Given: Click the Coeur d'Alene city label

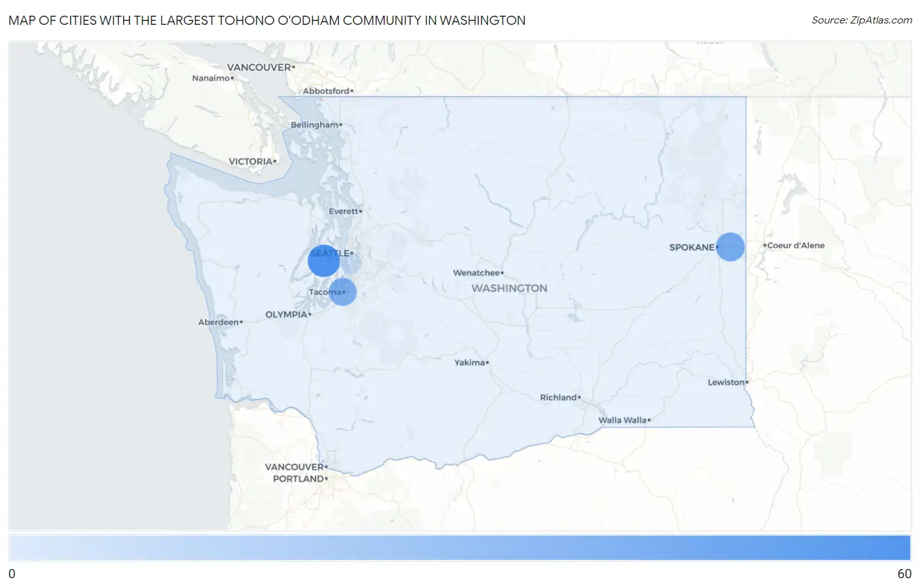Looking at the screenshot, I should pos(796,245).
